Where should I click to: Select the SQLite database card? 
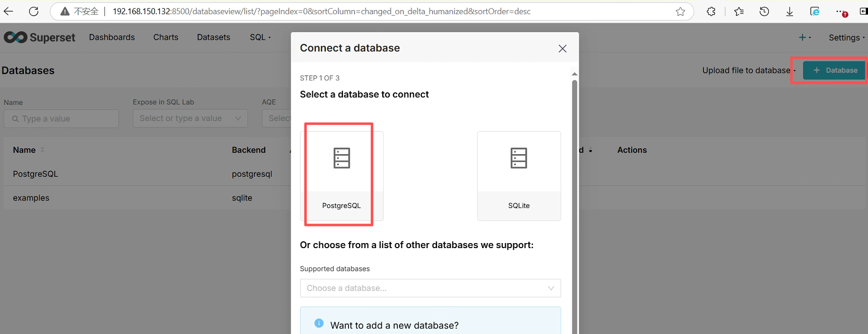[519, 176]
